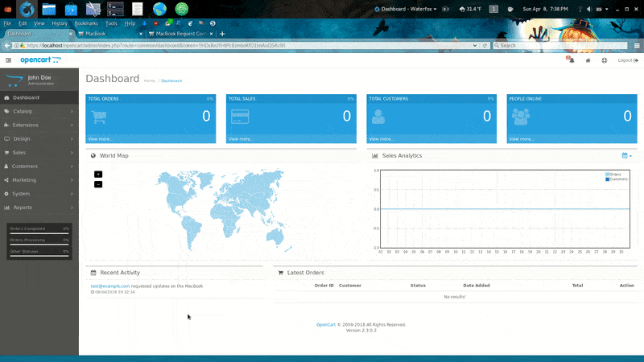This screenshot has width=644, height=362.
Task: Expand the Catalog menu in sidebar
Action: pos(39,111)
